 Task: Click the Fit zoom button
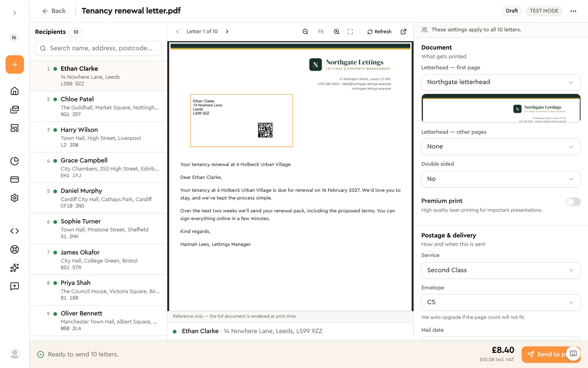tap(321, 32)
